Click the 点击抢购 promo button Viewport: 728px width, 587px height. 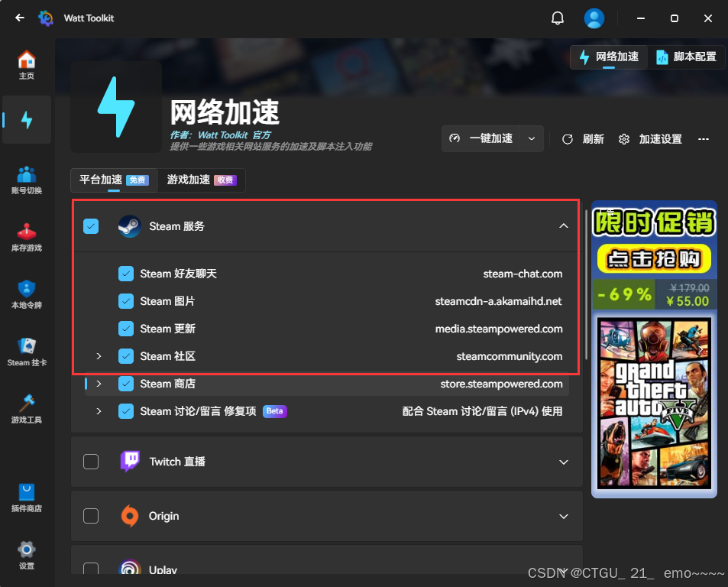point(654,258)
